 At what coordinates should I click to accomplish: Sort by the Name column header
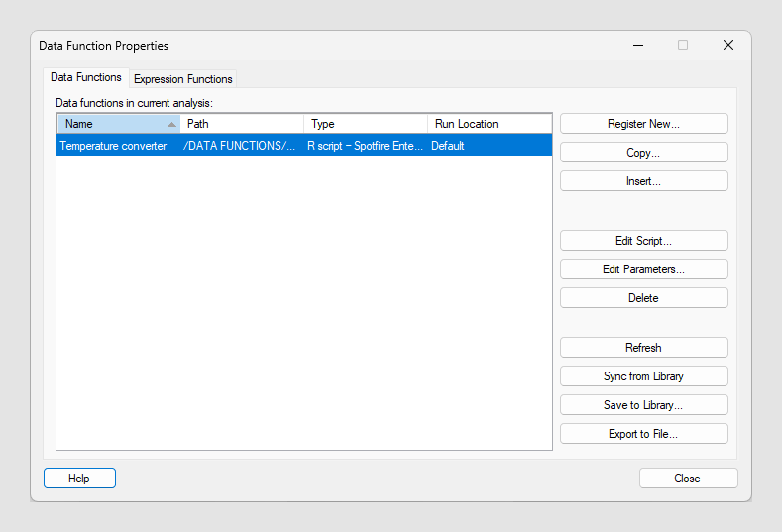(119, 124)
